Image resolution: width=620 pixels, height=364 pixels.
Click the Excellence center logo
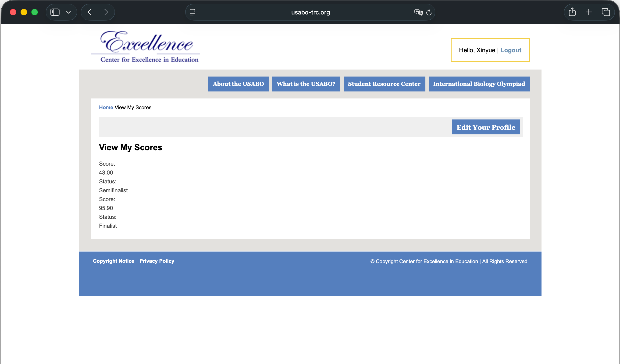pyautogui.click(x=146, y=46)
